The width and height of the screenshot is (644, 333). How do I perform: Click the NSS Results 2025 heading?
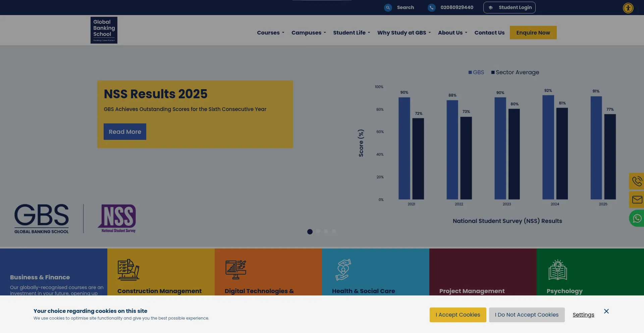click(x=156, y=94)
